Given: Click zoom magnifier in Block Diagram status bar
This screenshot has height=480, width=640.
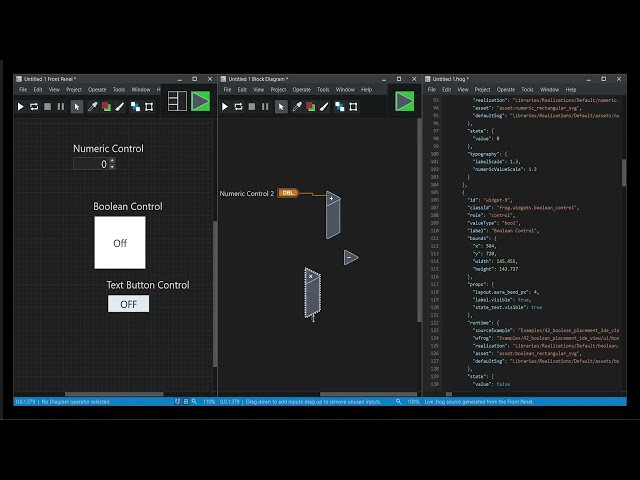Looking at the screenshot, I should pos(398,402).
